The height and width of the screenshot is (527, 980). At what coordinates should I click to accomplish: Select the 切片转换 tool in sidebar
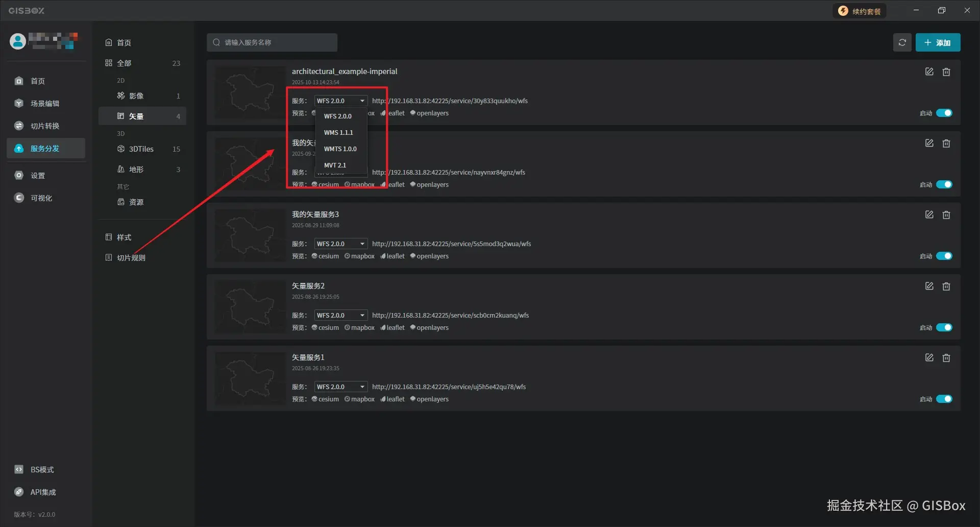tap(45, 126)
